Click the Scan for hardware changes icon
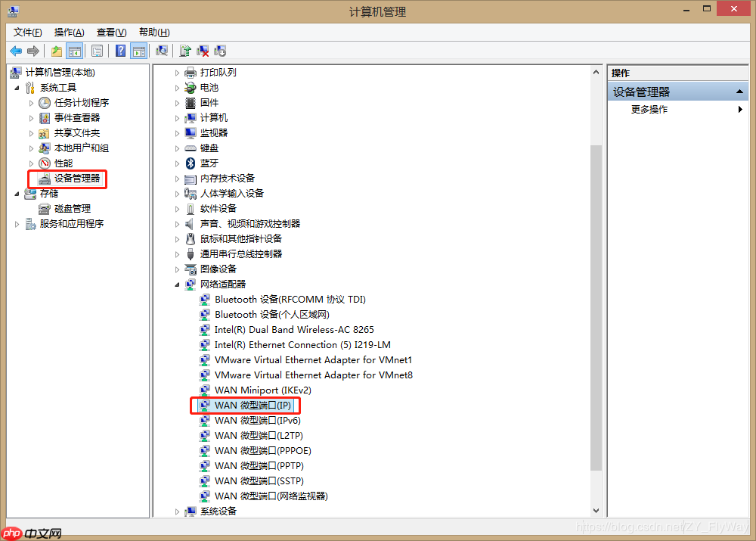 [163, 50]
